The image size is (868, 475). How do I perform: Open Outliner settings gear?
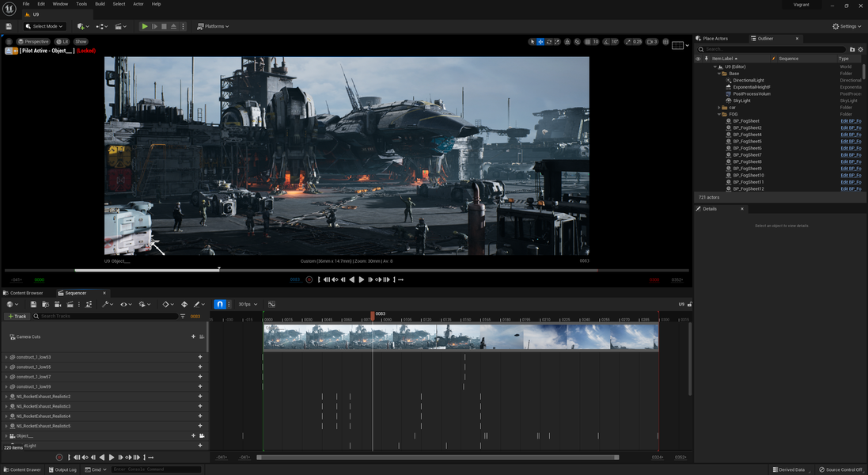(x=860, y=49)
